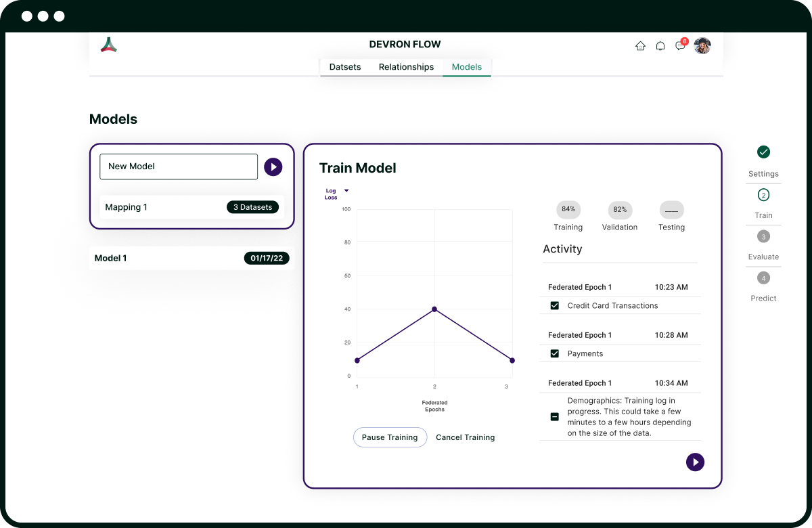Select step 4 Predict circle
Screen dimensions: 812x528
[763, 278]
